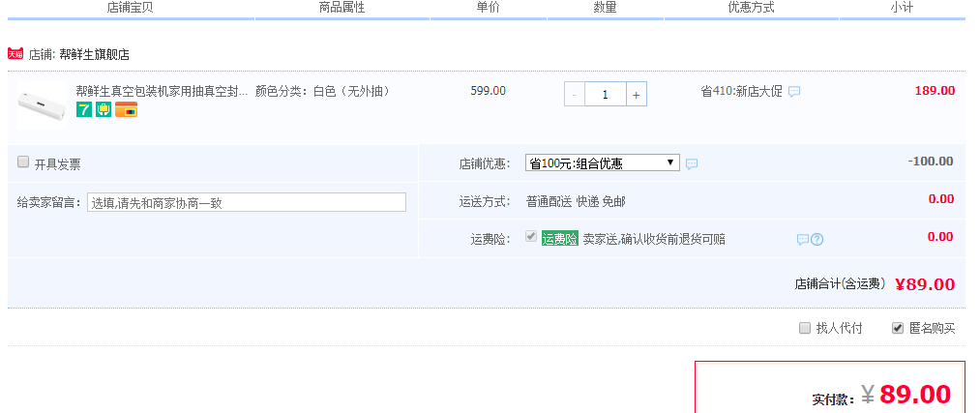Open the comment bubble beside 新店大促
Viewport: 980px width, 413px height.
pyautogui.click(x=793, y=91)
